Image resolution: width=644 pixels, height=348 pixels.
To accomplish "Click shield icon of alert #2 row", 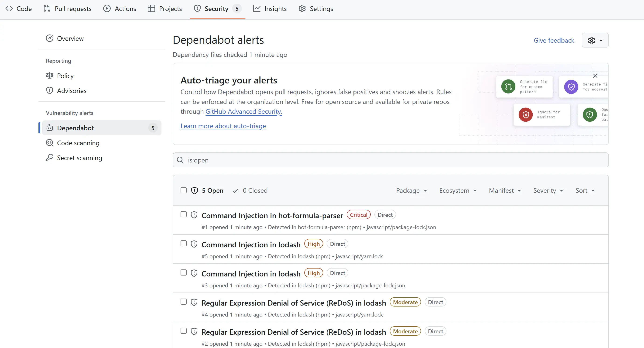I will click(194, 331).
